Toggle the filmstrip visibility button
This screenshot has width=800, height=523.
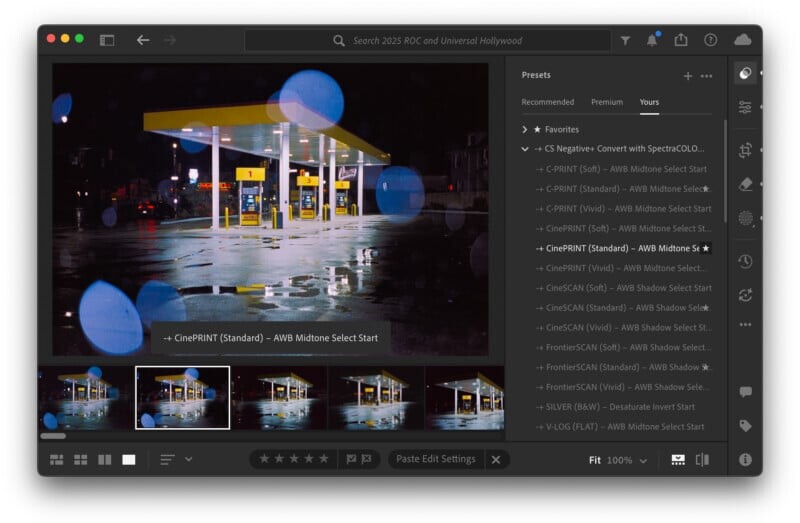[678, 460]
